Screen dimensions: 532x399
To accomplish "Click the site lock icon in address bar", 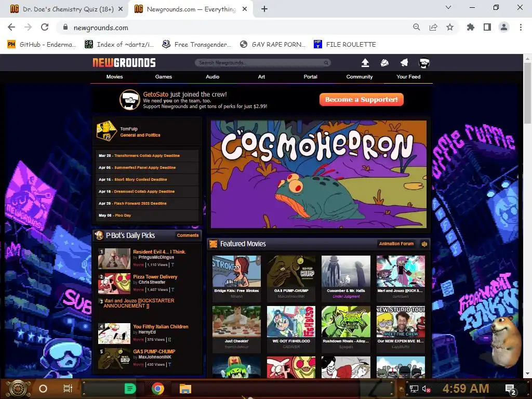I will pyautogui.click(x=65, y=27).
